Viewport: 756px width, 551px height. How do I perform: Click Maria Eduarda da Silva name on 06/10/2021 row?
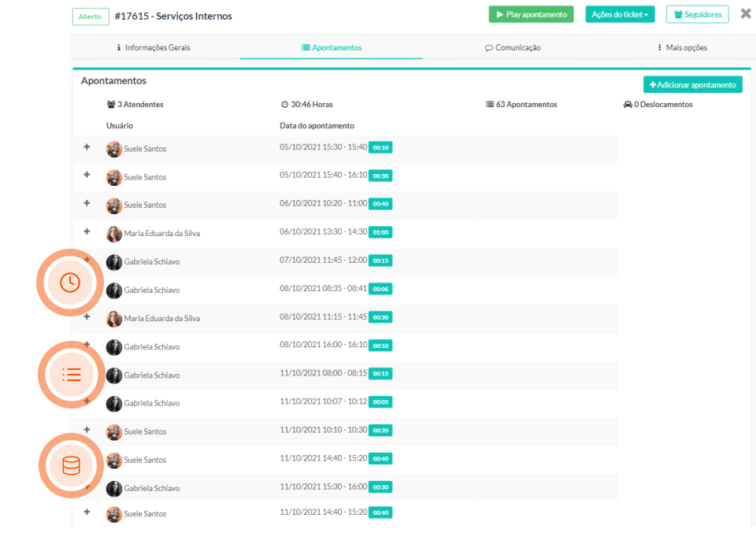pos(162,234)
